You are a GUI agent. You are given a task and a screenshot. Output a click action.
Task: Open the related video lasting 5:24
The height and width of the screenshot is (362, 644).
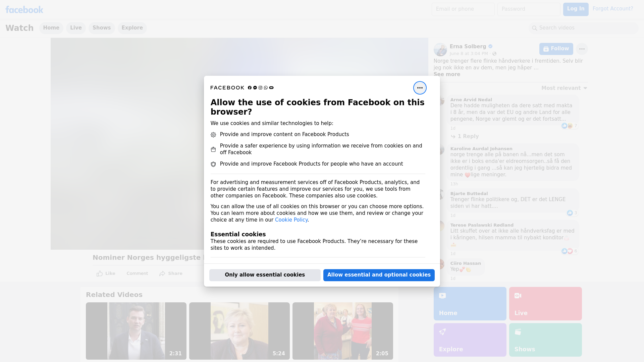[x=239, y=331]
